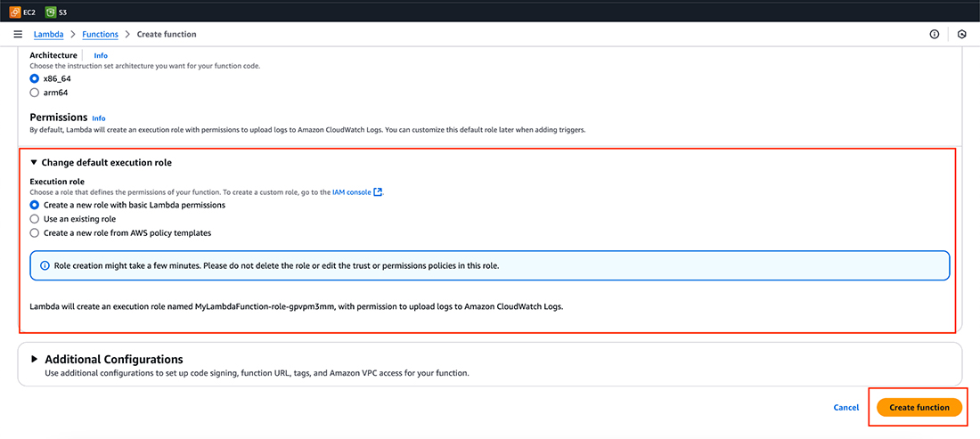The width and height of the screenshot is (980, 439).
Task: Choose Use an existing role
Action: pos(35,219)
